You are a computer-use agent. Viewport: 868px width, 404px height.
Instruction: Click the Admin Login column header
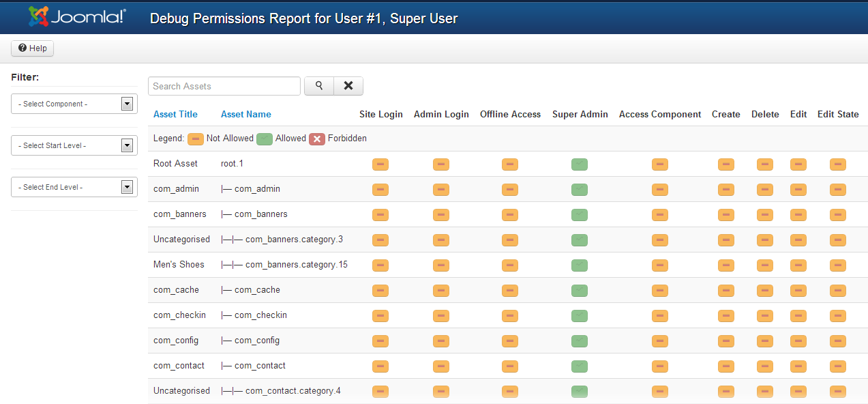pyautogui.click(x=441, y=115)
